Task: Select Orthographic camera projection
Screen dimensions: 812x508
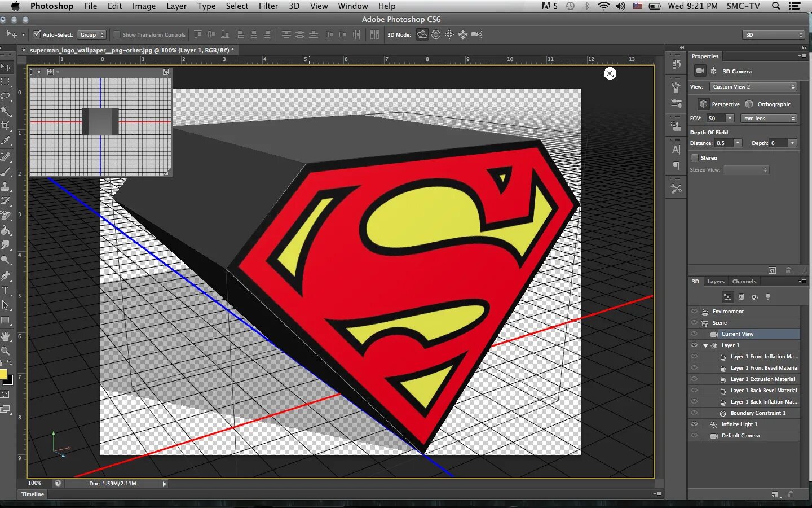Action: [768, 104]
